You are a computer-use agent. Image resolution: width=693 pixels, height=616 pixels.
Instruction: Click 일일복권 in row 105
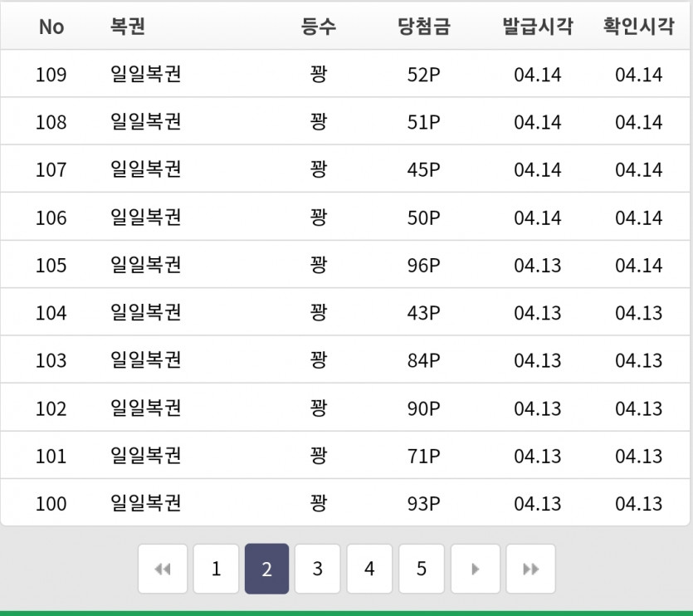click(146, 265)
